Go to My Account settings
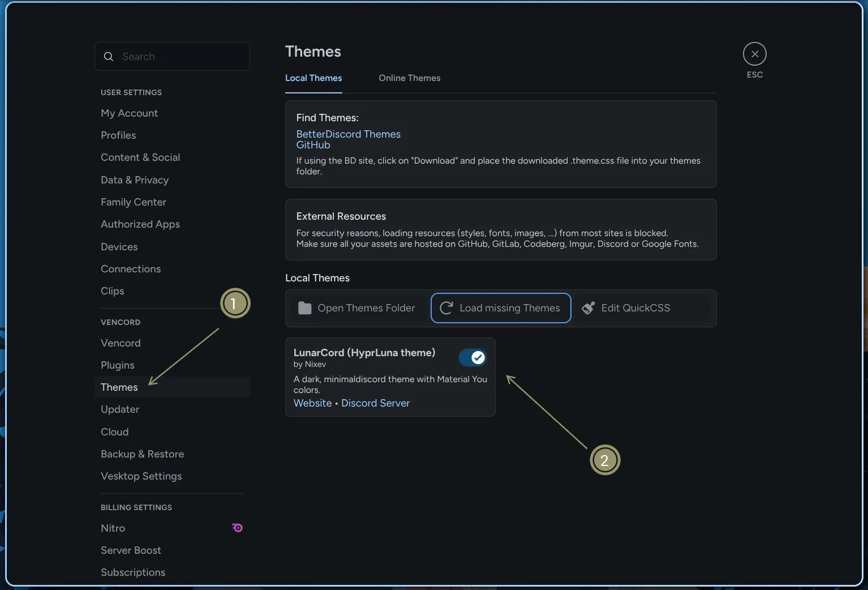Image resolution: width=868 pixels, height=590 pixels. [x=129, y=113]
